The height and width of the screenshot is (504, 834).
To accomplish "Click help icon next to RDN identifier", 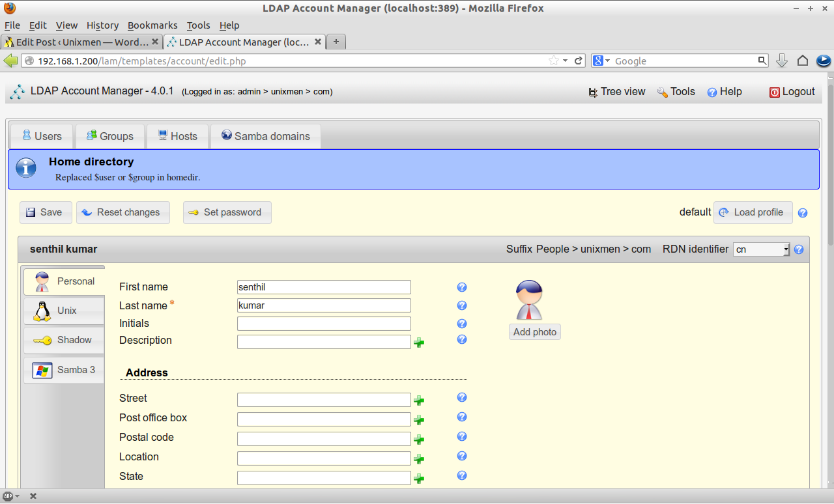I will (799, 249).
